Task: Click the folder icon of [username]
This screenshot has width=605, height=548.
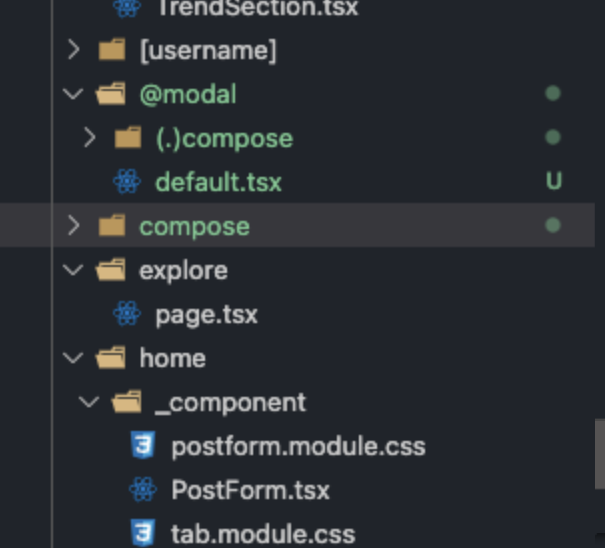Action: (112, 49)
